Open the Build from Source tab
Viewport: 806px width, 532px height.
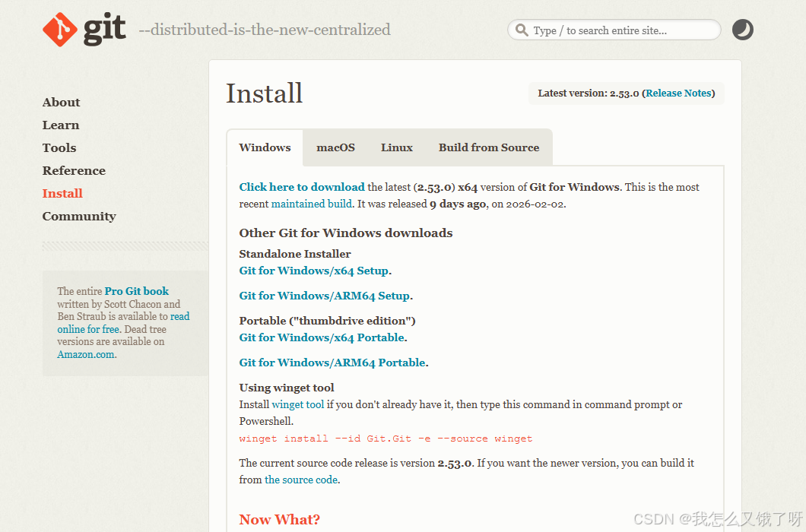click(489, 147)
